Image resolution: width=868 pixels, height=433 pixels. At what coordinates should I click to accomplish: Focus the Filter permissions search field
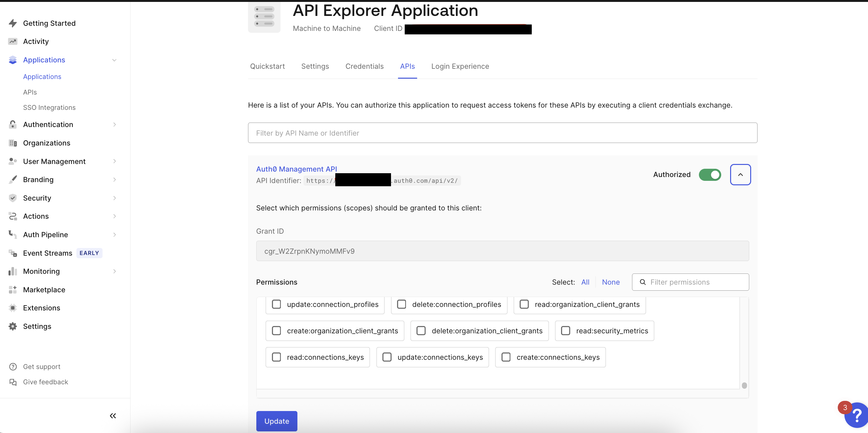(690, 282)
